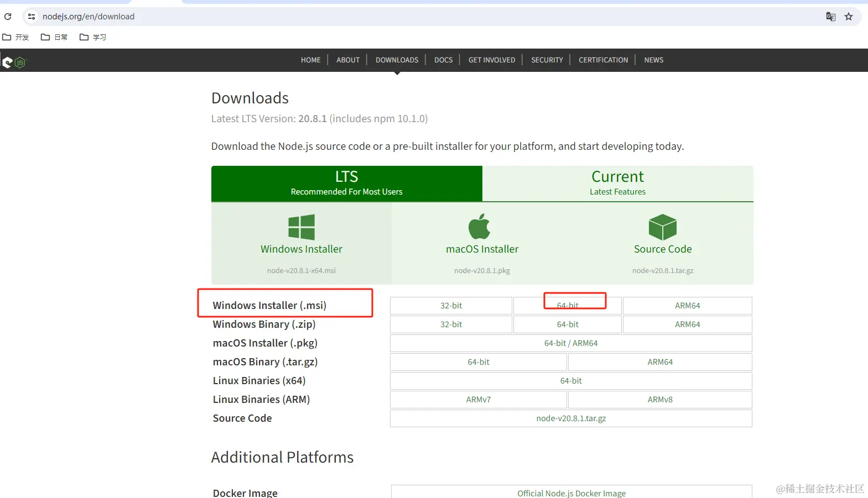Open NEWS navigation item

click(654, 60)
